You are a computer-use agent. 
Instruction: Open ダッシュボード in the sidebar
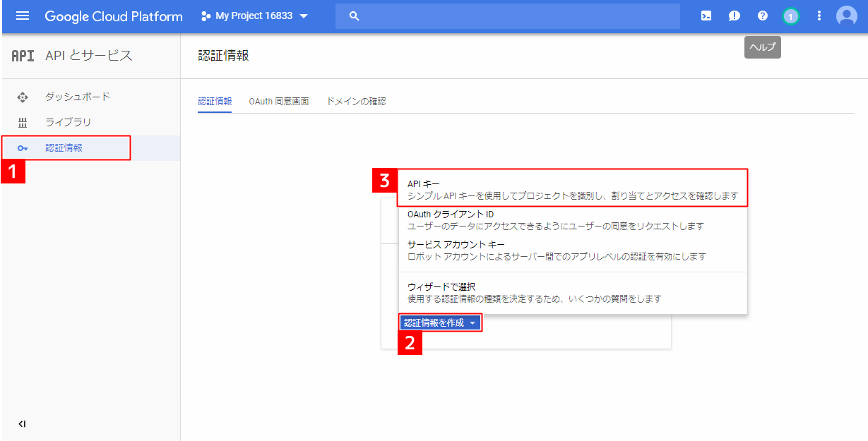coord(78,97)
